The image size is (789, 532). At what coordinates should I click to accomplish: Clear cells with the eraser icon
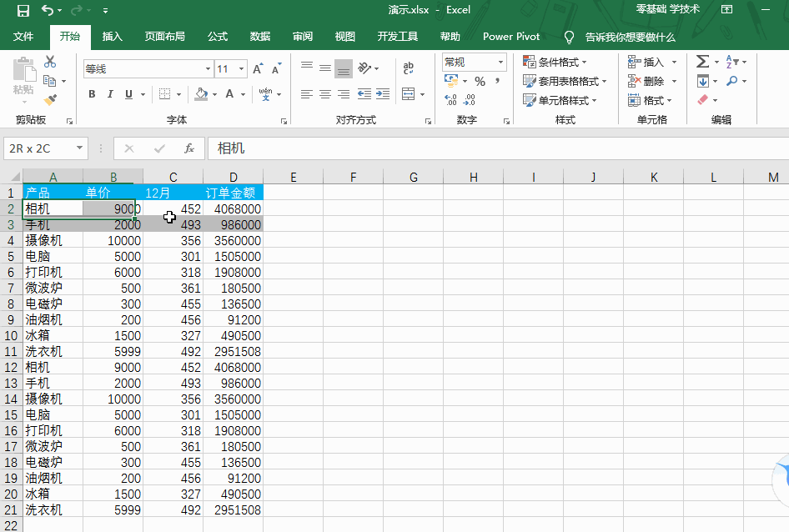pyautogui.click(x=703, y=100)
